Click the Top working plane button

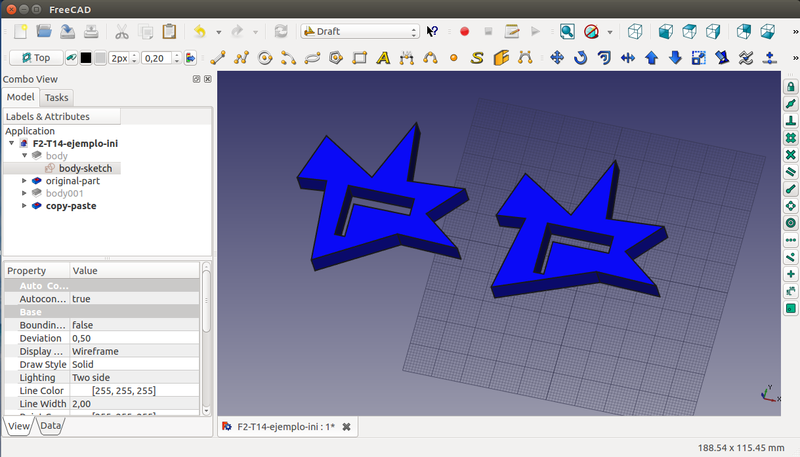click(x=35, y=57)
